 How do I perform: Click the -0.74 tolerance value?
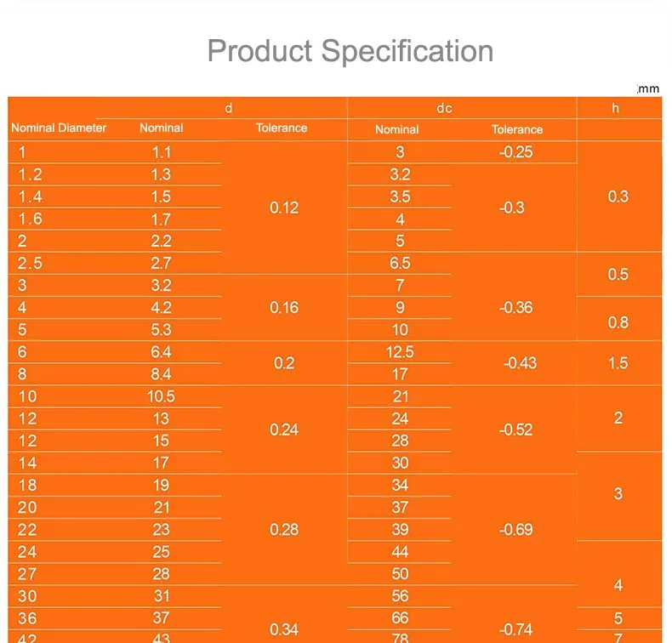tap(515, 629)
